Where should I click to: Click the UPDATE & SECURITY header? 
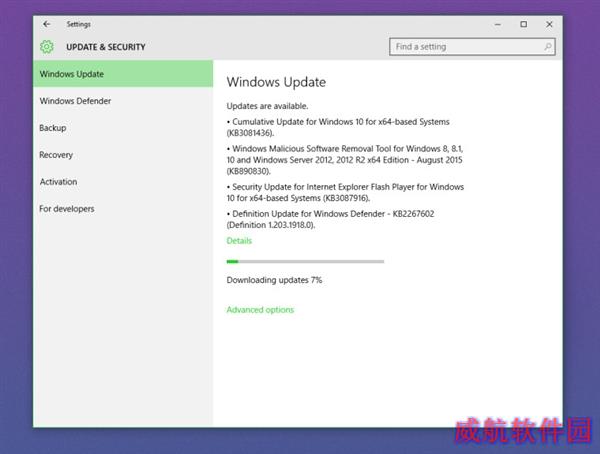point(106,47)
